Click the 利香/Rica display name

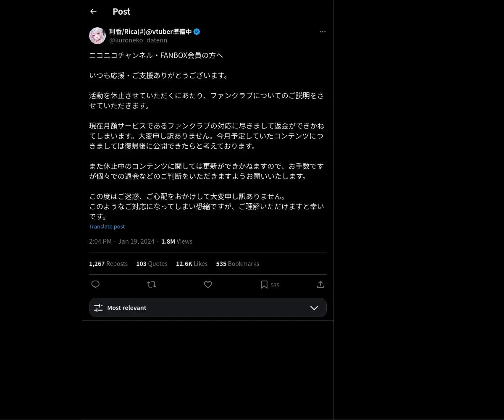[150, 31]
